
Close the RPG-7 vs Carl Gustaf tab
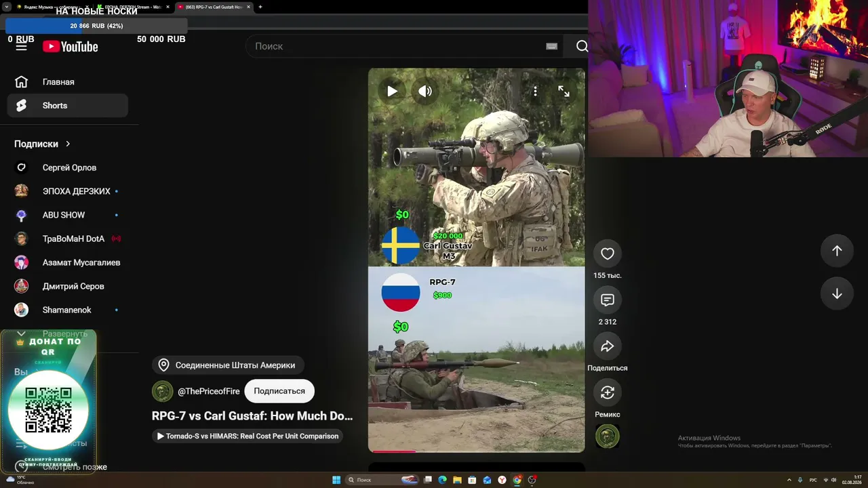pyautogui.click(x=248, y=7)
